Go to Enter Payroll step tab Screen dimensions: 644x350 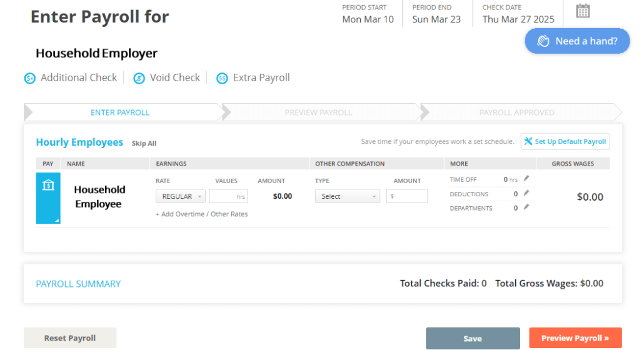point(120,112)
